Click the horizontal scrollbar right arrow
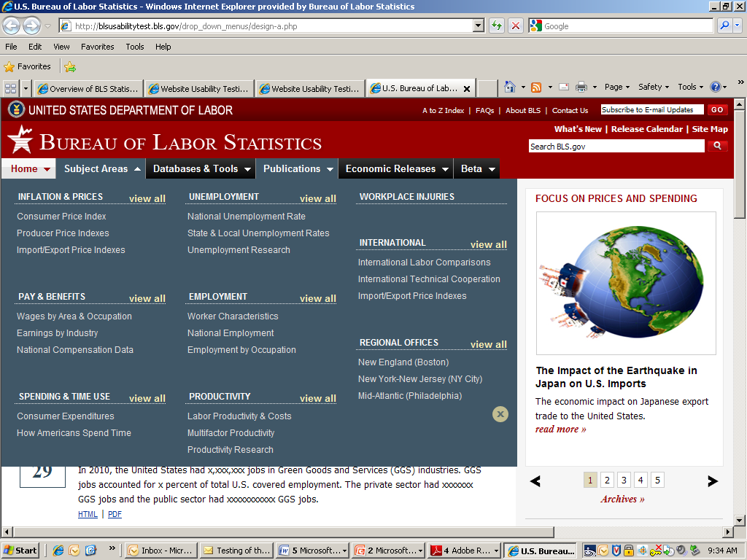 point(727,532)
